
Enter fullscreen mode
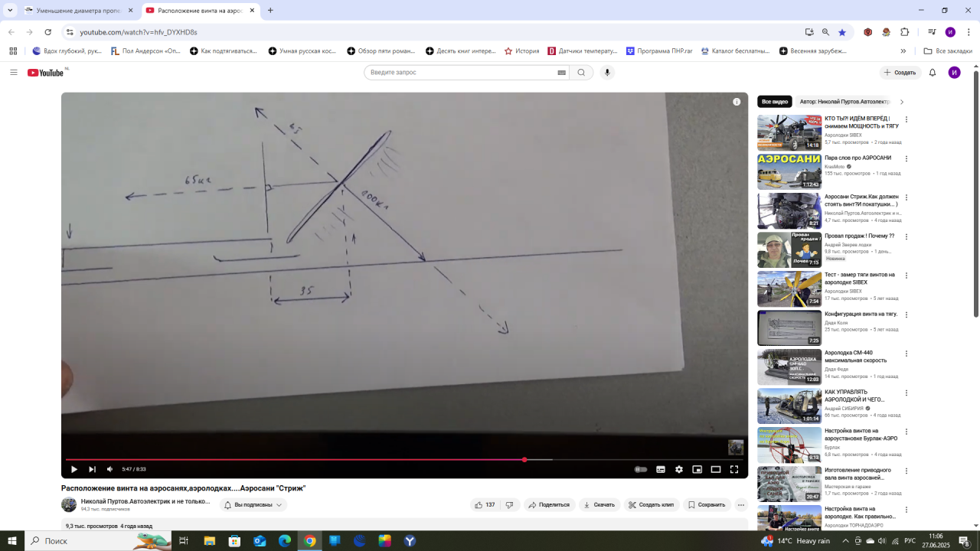pos(734,469)
